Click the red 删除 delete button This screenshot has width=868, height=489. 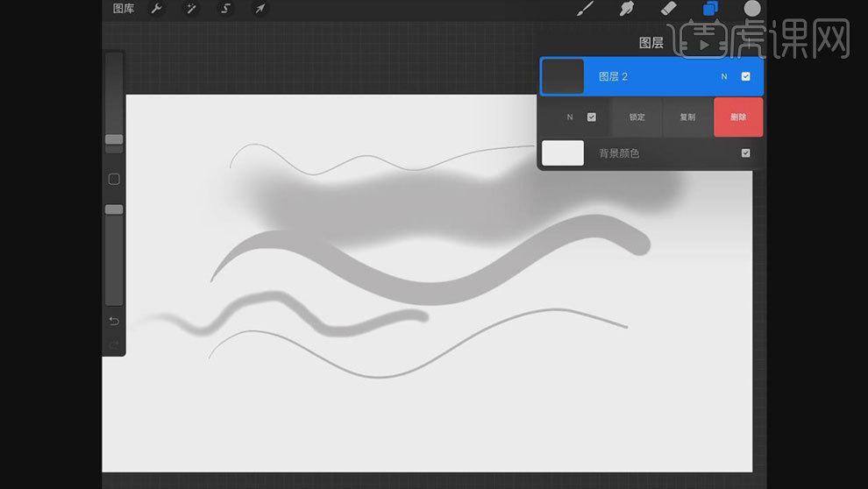(x=738, y=117)
